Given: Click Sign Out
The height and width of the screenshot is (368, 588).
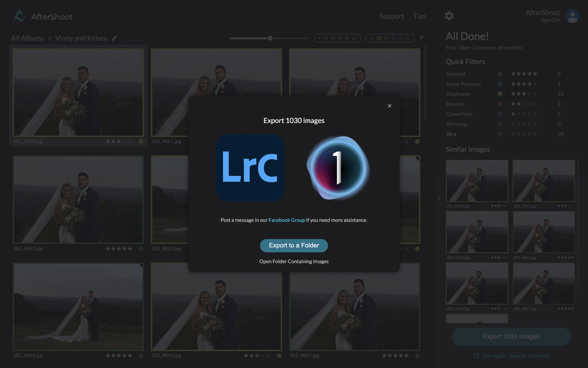Looking at the screenshot, I should click(x=550, y=20).
